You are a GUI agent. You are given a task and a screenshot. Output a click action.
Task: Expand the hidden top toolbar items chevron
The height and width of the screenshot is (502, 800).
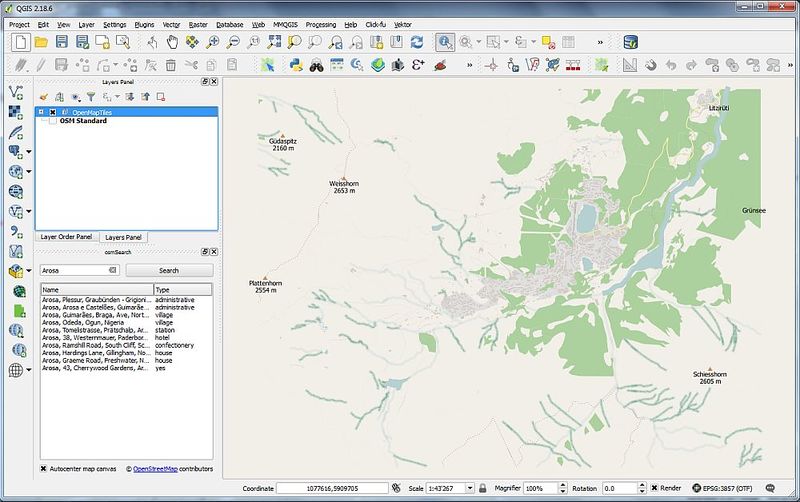coord(601,42)
